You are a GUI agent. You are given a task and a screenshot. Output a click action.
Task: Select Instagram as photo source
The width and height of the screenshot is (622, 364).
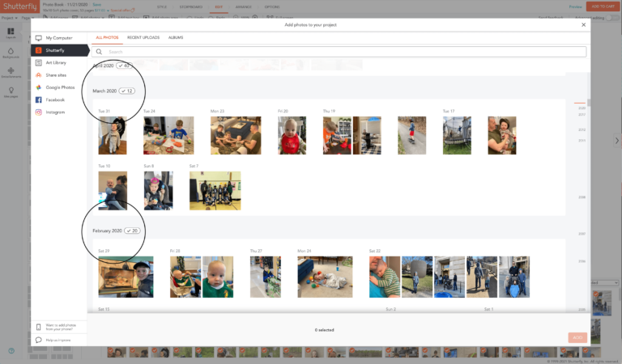[55, 112]
